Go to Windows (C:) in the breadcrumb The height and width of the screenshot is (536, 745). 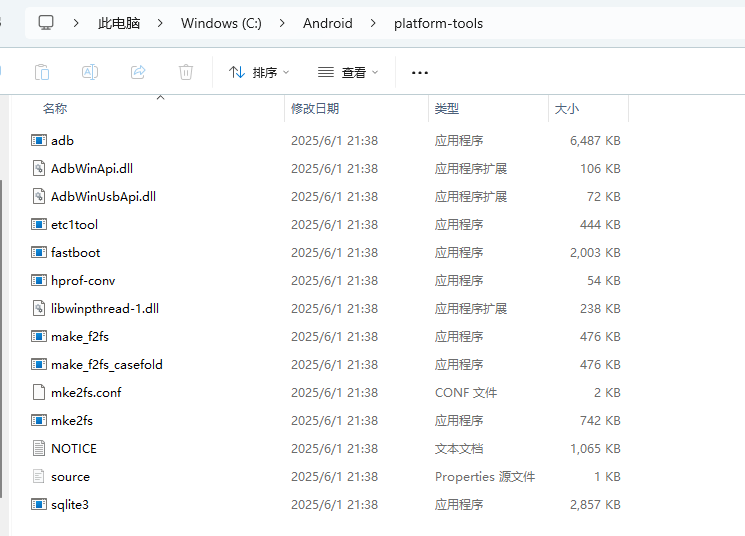click(221, 23)
